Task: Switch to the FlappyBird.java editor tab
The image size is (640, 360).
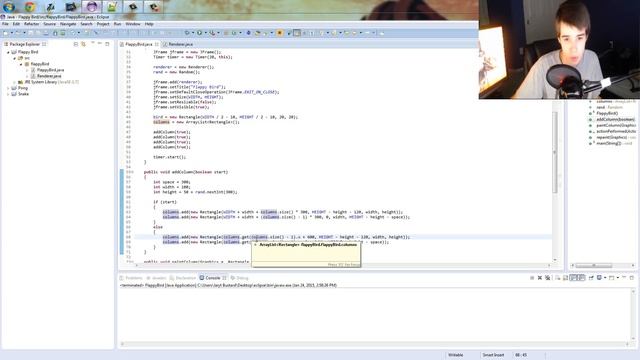Action: point(139,44)
